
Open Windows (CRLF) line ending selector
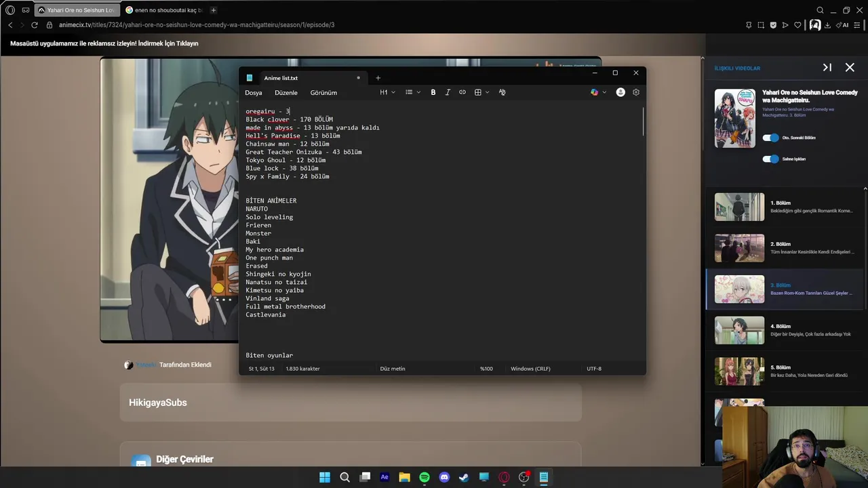(531, 369)
